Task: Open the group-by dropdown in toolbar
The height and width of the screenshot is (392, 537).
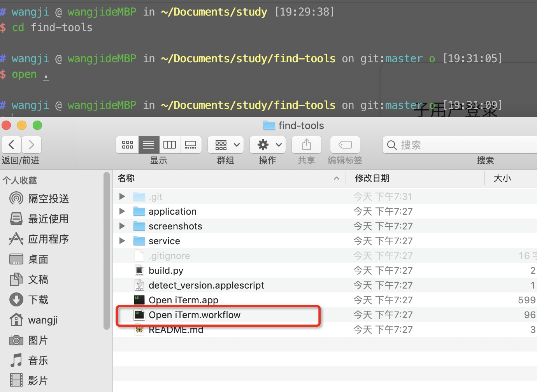Action: tap(226, 145)
